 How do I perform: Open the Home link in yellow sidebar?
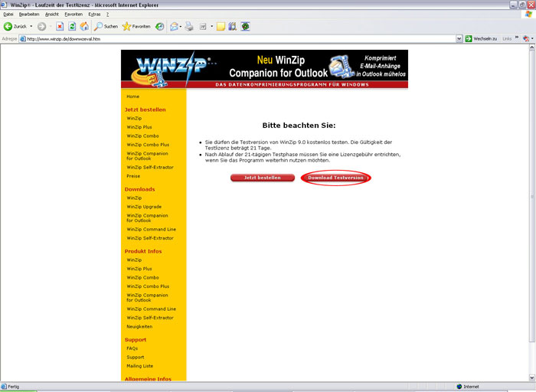[133, 96]
